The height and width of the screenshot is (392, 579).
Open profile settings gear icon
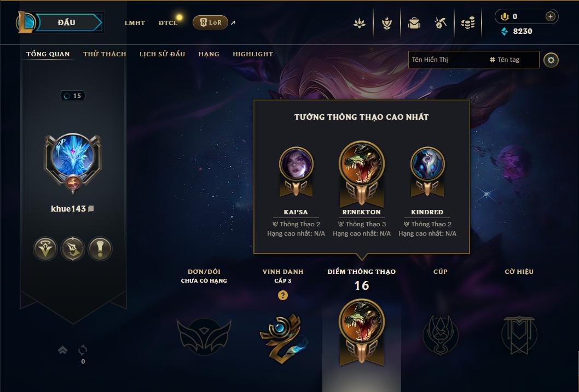(x=551, y=60)
